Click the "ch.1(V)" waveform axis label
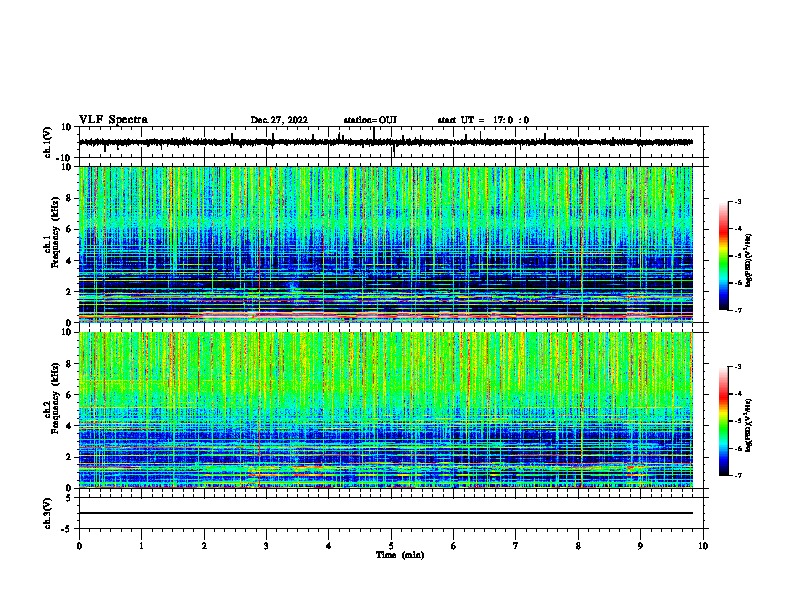 [x=48, y=142]
